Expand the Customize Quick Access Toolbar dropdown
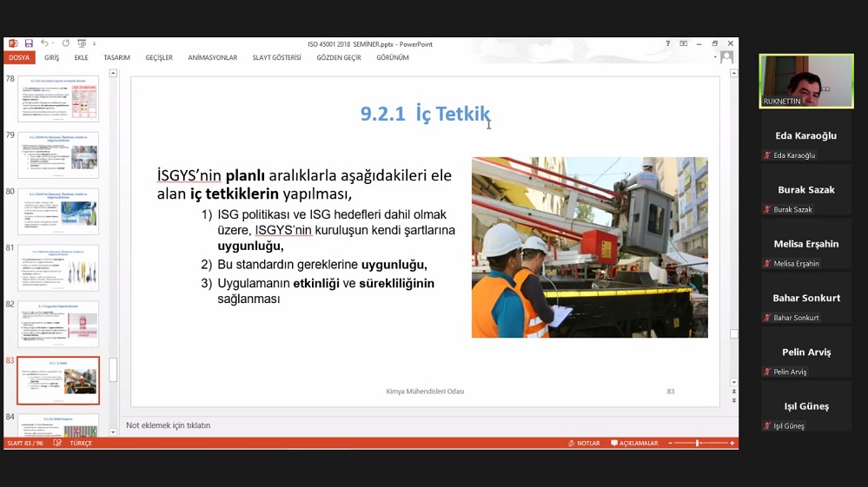This screenshot has height=487, width=868. click(x=94, y=43)
